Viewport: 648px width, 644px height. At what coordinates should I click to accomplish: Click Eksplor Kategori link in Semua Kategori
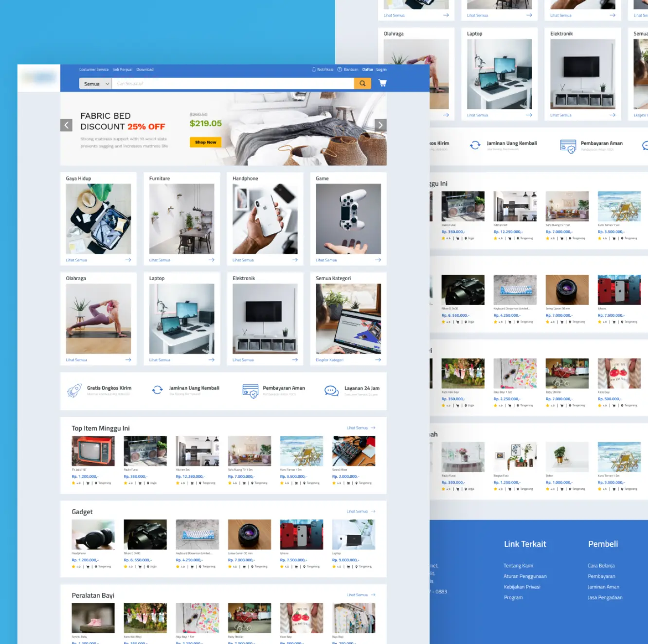(329, 360)
